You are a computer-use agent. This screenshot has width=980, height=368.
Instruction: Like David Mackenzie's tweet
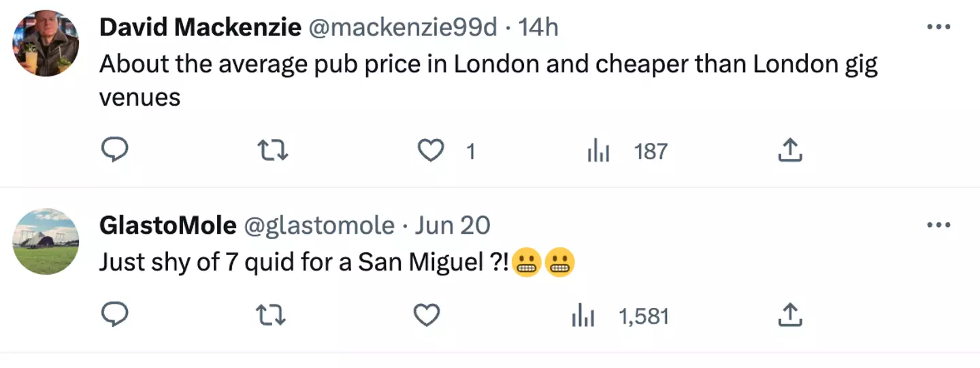pyautogui.click(x=430, y=151)
